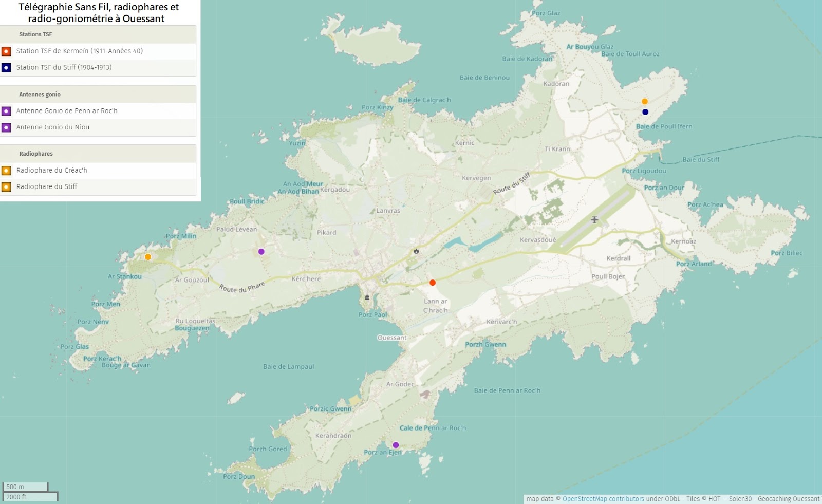822x504 pixels.
Task: Click the red Kermein station marker on the map
Action: click(433, 283)
